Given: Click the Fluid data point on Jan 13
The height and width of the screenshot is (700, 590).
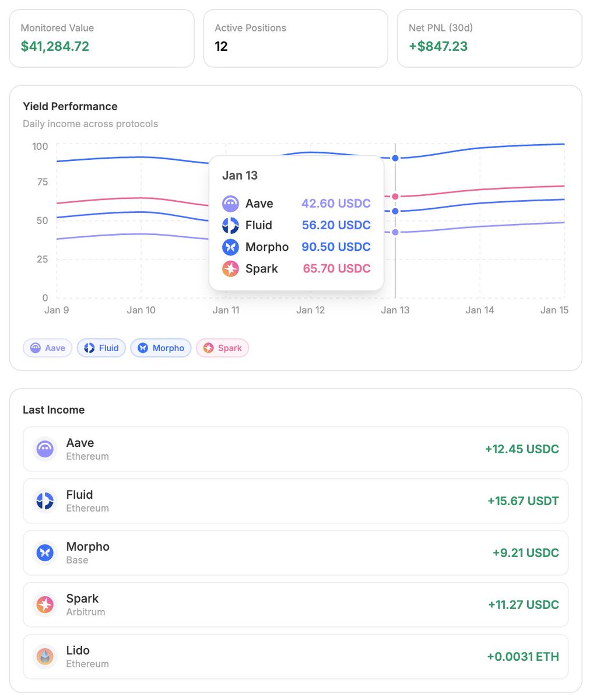Looking at the screenshot, I should click(395, 211).
